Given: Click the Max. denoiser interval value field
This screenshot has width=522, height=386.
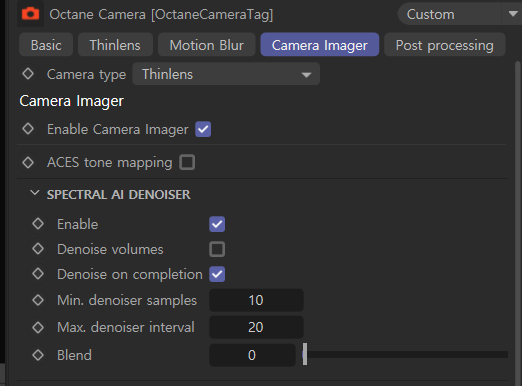Looking at the screenshot, I should click(256, 327).
